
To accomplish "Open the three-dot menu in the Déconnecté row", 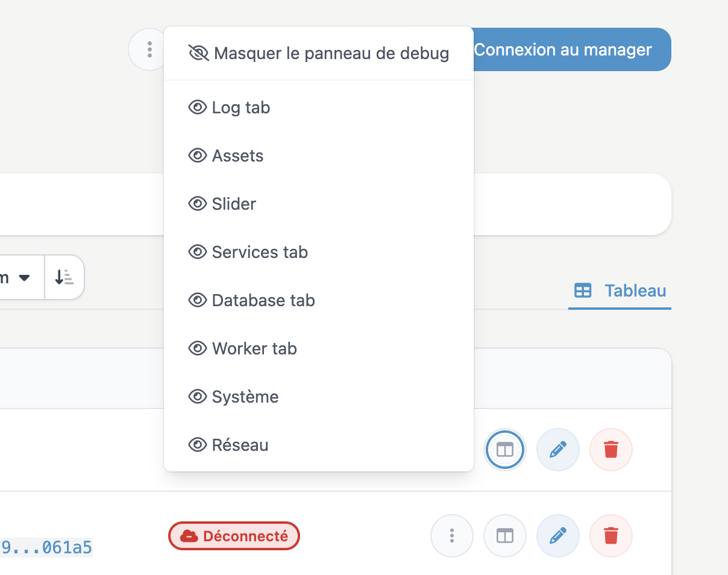I will pyautogui.click(x=452, y=535).
